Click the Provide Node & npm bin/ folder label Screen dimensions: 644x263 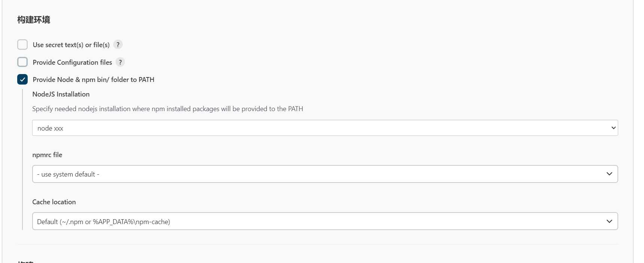click(x=93, y=80)
